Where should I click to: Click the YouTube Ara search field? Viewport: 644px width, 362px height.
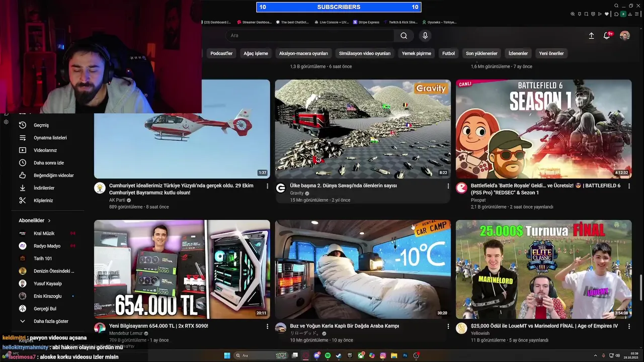click(309, 36)
